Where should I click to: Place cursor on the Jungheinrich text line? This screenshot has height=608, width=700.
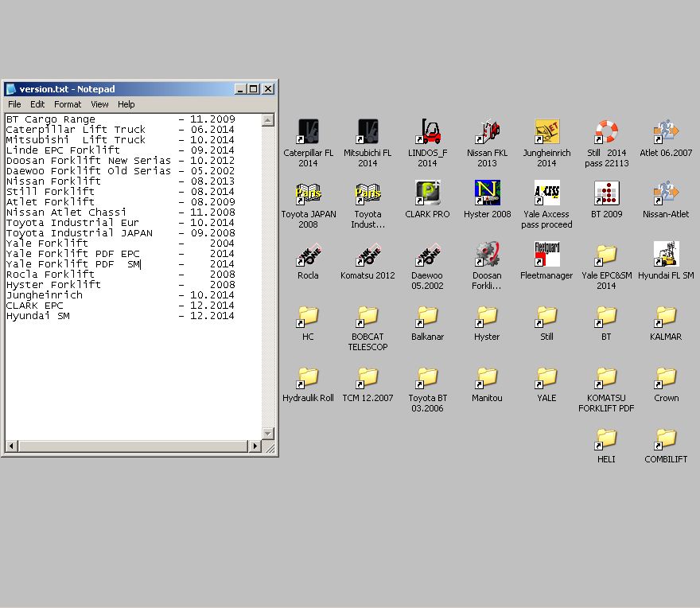45,295
